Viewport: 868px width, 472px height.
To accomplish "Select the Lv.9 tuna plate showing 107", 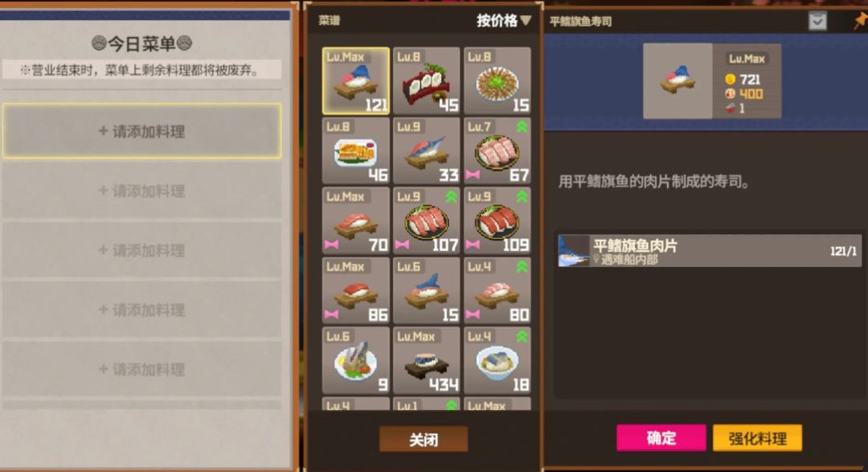I will (x=426, y=221).
